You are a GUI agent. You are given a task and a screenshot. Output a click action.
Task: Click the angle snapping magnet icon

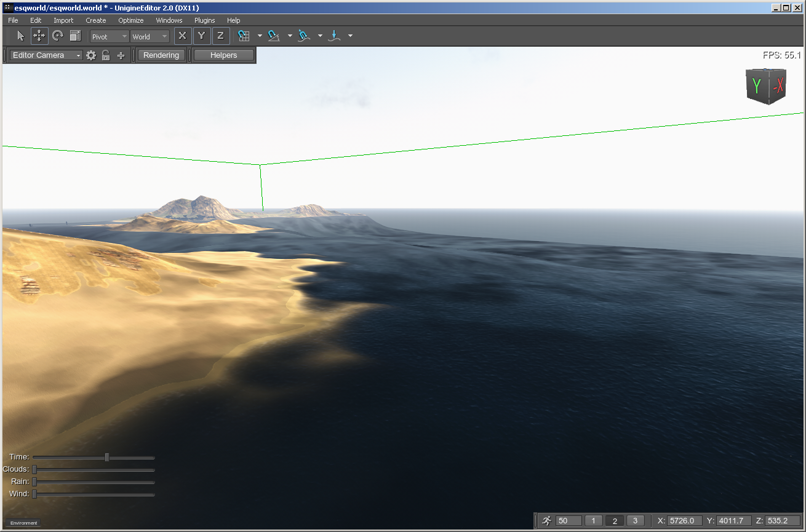[274, 36]
